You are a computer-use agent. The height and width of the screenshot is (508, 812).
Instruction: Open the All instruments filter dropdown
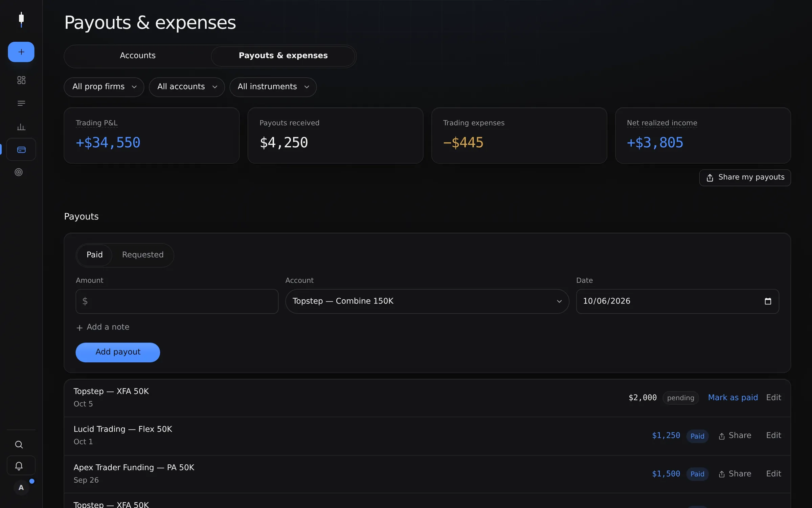[x=273, y=87]
